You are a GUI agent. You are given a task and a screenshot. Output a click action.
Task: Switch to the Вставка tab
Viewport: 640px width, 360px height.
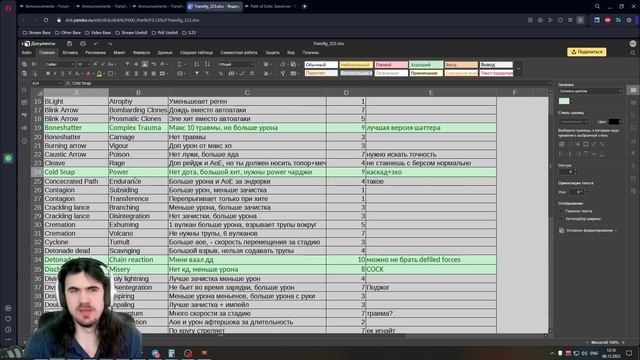(x=70, y=53)
